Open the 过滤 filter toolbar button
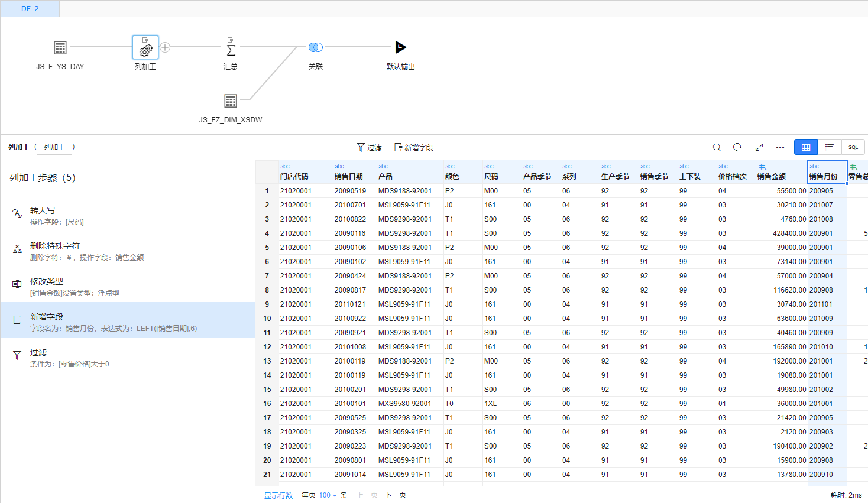868x503 pixels. pyautogui.click(x=370, y=147)
